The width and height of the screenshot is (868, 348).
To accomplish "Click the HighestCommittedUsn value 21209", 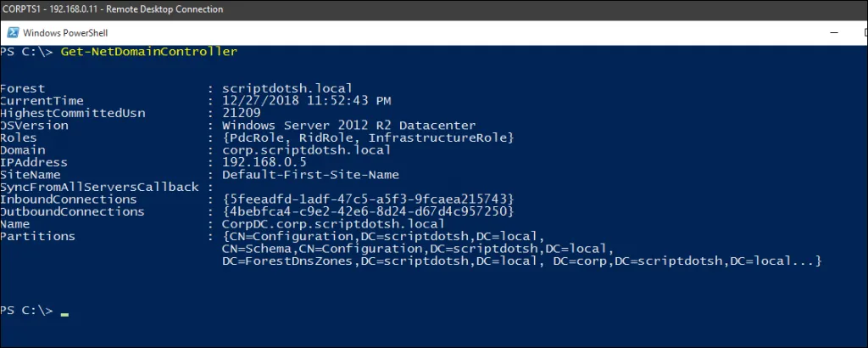I will [242, 113].
